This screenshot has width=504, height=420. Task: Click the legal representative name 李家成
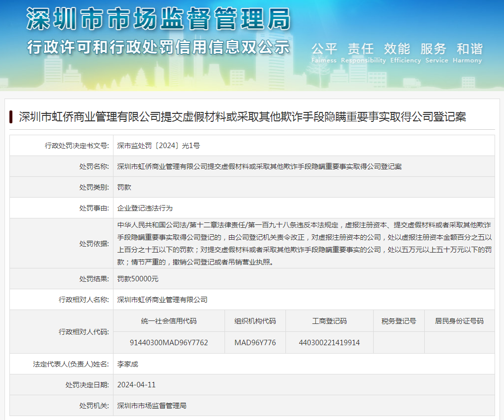coord(127,364)
